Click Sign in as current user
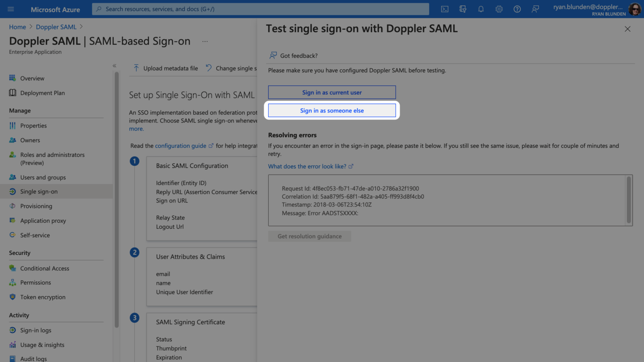The height and width of the screenshot is (362, 644). point(332,93)
